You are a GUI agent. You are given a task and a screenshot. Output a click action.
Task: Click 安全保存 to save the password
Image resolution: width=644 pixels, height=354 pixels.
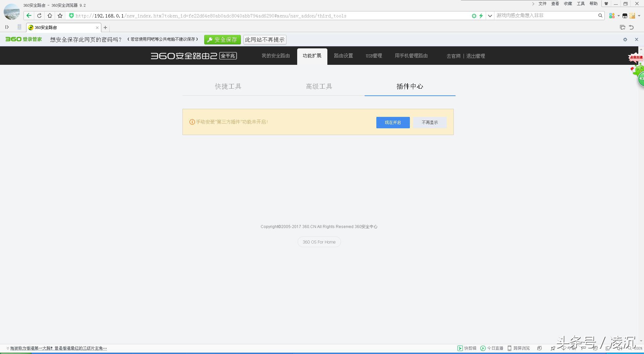222,40
